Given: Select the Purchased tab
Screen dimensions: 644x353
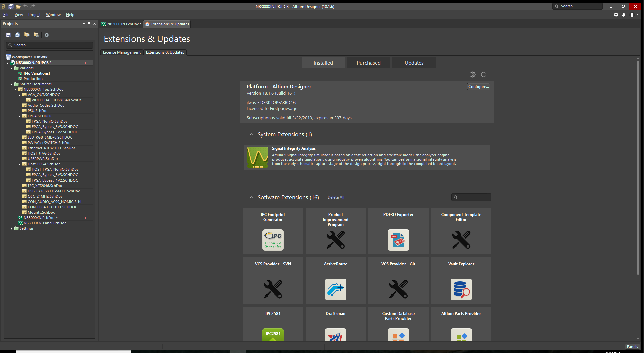Looking at the screenshot, I should pyautogui.click(x=369, y=63).
